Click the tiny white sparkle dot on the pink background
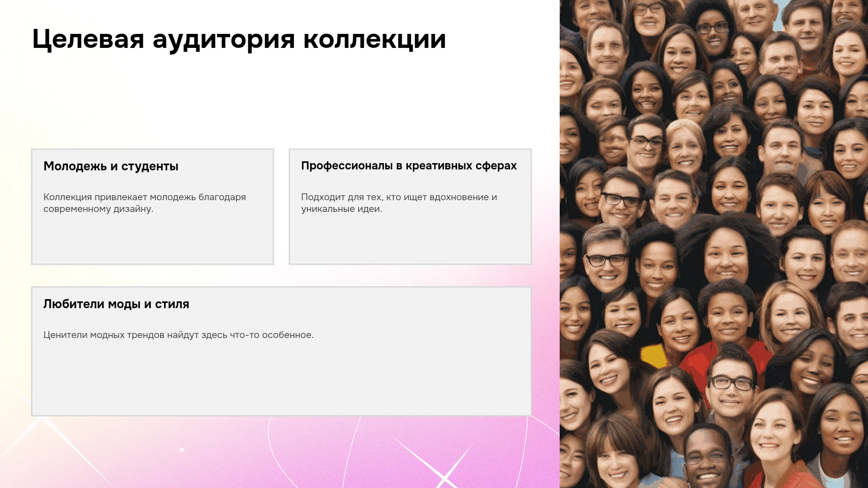 click(x=182, y=450)
